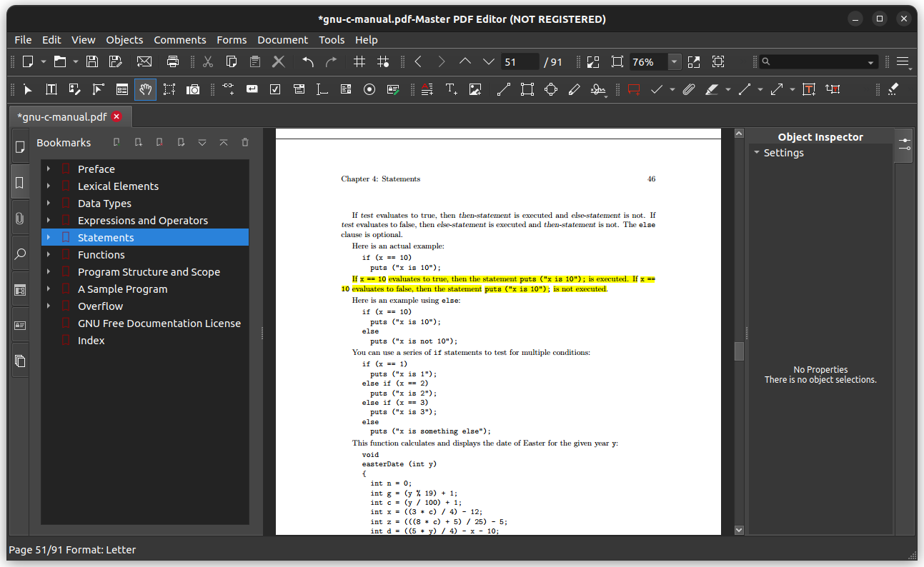Collapse all bookmarks in the panel
This screenshot has height=567, width=924.
(x=224, y=142)
